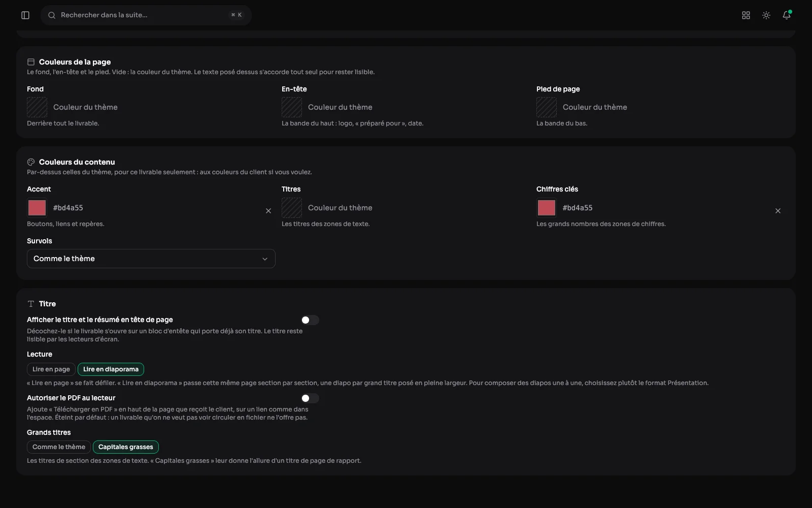Click the Couleurs du contenu heading
This screenshot has width=812, height=508.
[x=77, y=162]
